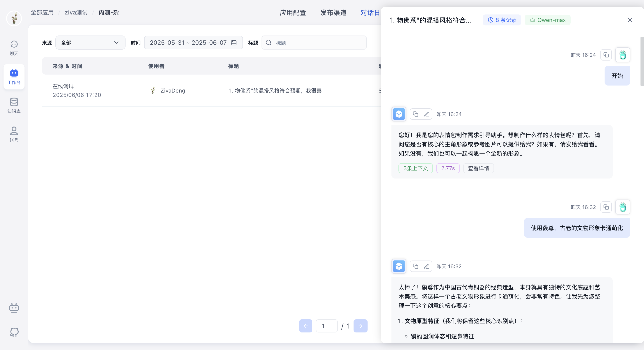Click the chat panel vertical scrollbar
This screenshot has height=350, width=644.
tap(642, 61)
